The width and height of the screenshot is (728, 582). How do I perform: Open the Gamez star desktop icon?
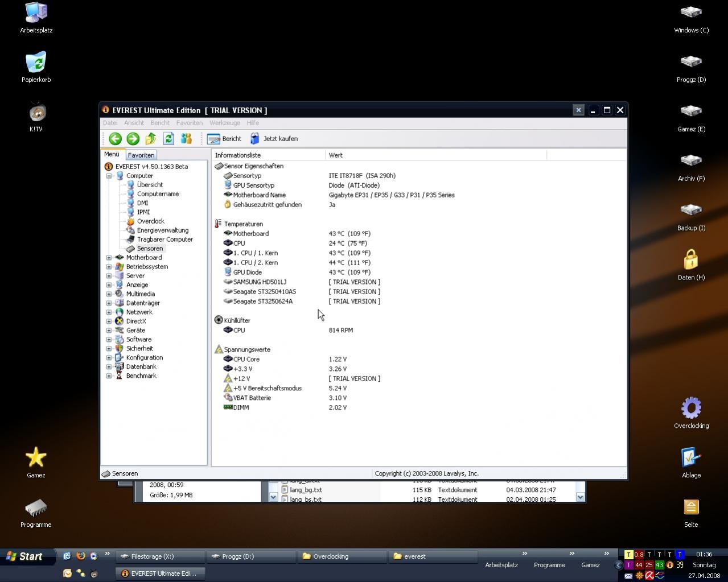[36, 462]
